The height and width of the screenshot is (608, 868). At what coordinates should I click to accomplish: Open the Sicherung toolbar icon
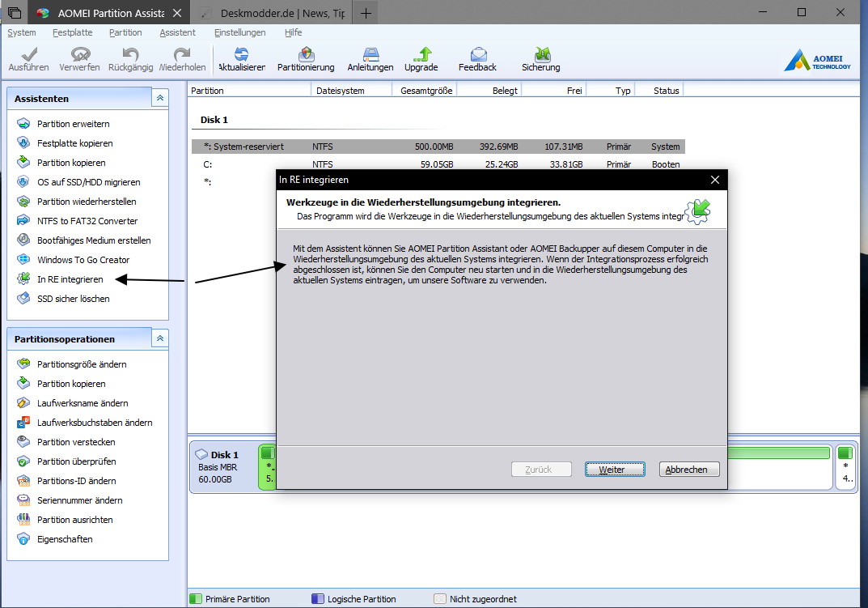tap(542, 54)
